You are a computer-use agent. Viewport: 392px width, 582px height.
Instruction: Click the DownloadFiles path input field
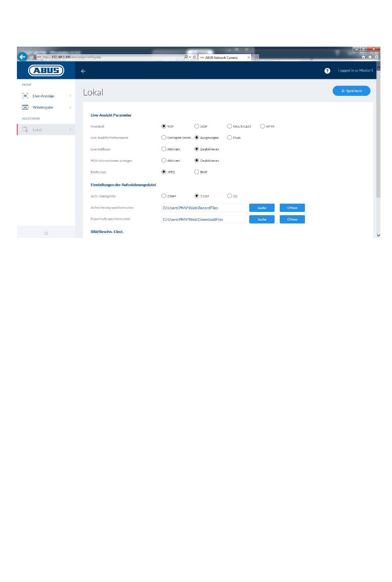click(x=203, y=219)
